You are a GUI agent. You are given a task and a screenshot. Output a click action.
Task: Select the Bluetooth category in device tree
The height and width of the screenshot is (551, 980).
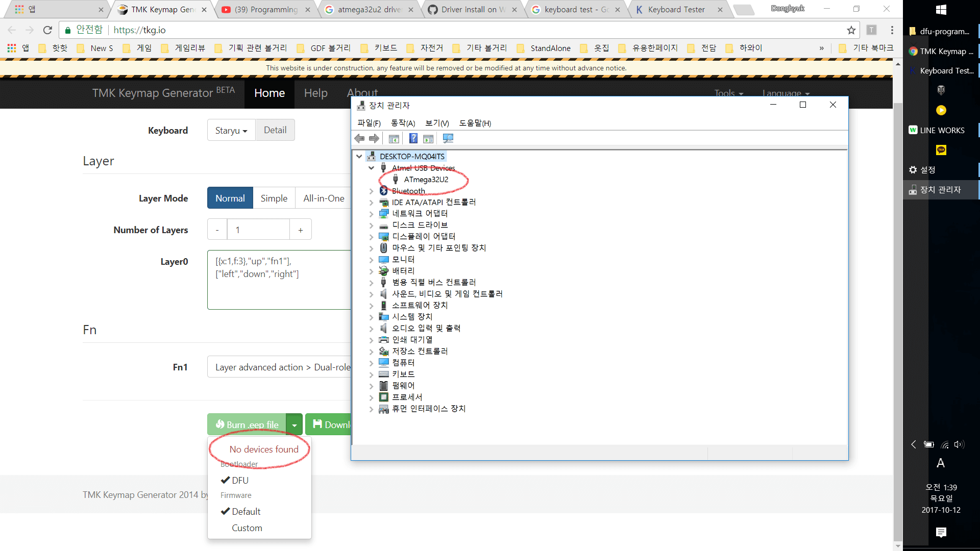pos(408,191)
